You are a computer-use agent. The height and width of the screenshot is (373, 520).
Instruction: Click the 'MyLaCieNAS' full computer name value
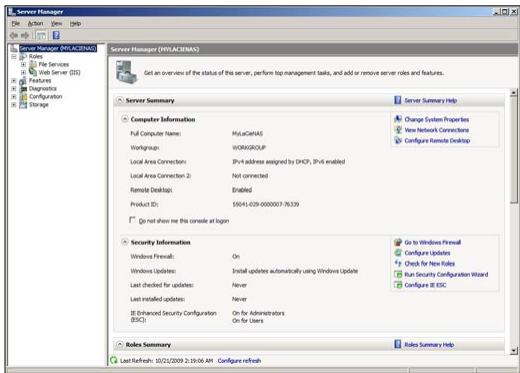tap(247, 133)
